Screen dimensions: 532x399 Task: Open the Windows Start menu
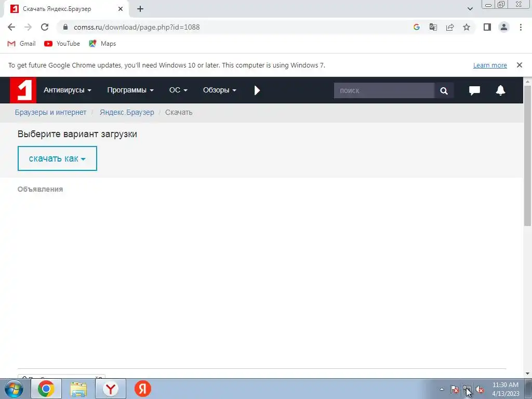[x=14, y=389]
